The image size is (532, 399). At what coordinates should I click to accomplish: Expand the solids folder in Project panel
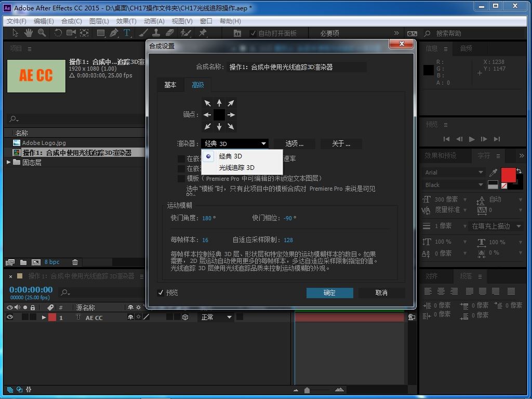pyautogui.click(x=9, y=163)
